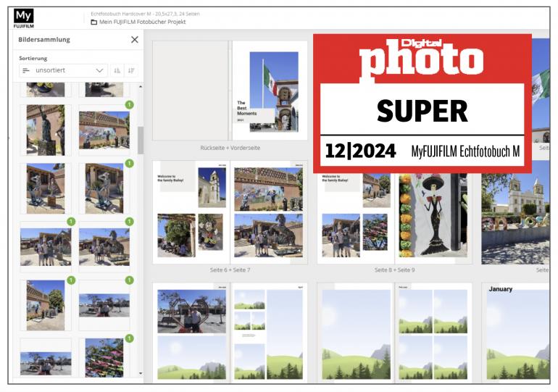Select the statue of liberty sculpture thumbnail
This screenshot has height=392, width=558.
46,130
